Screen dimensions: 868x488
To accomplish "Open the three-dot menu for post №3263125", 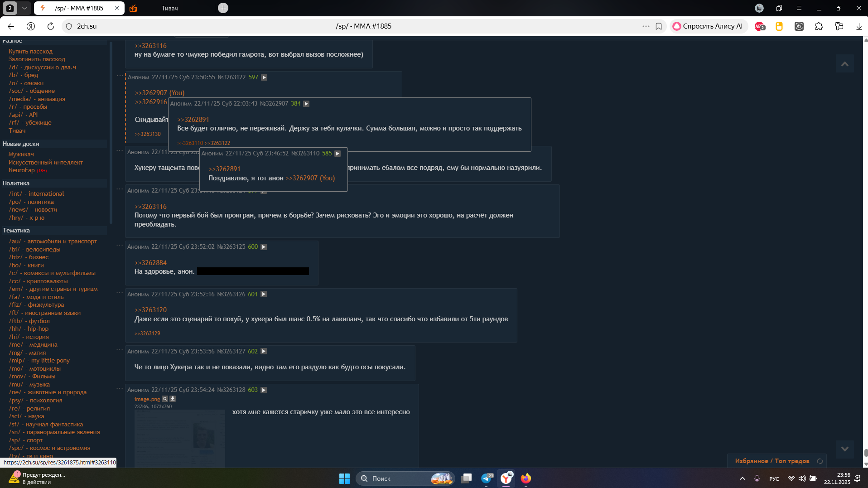I will [x=120, y=245].
